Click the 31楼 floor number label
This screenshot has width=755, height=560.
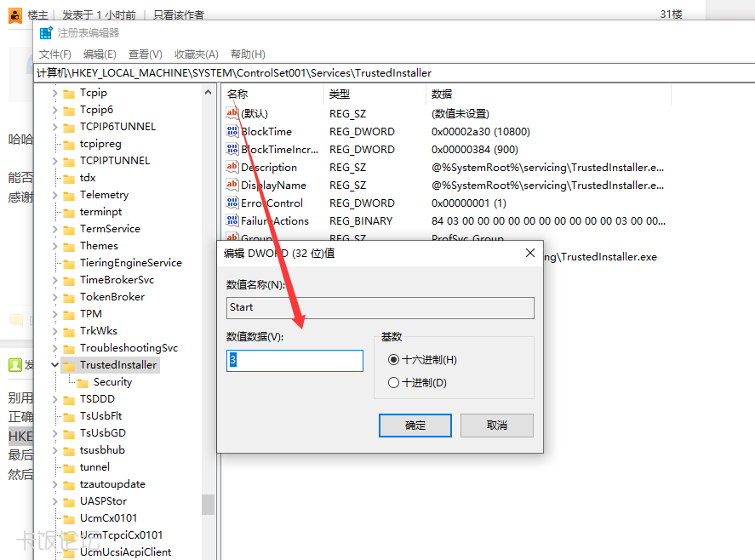click(672, 14)
